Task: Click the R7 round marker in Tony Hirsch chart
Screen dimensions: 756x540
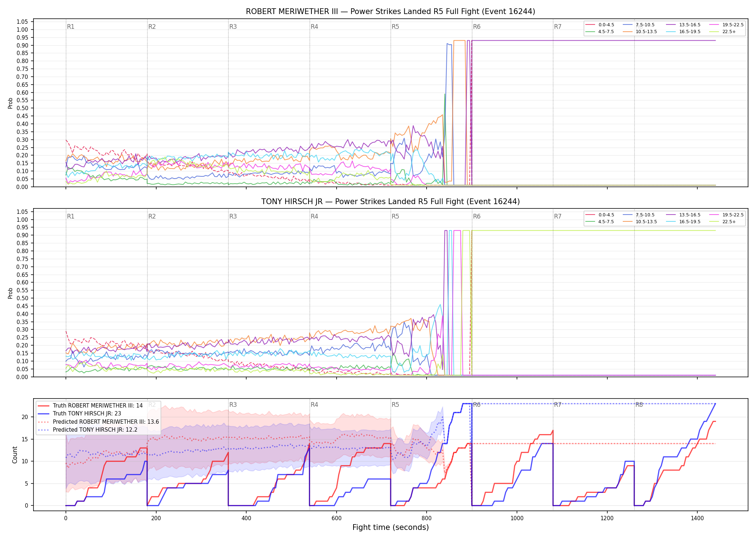Action: point(558,216)
